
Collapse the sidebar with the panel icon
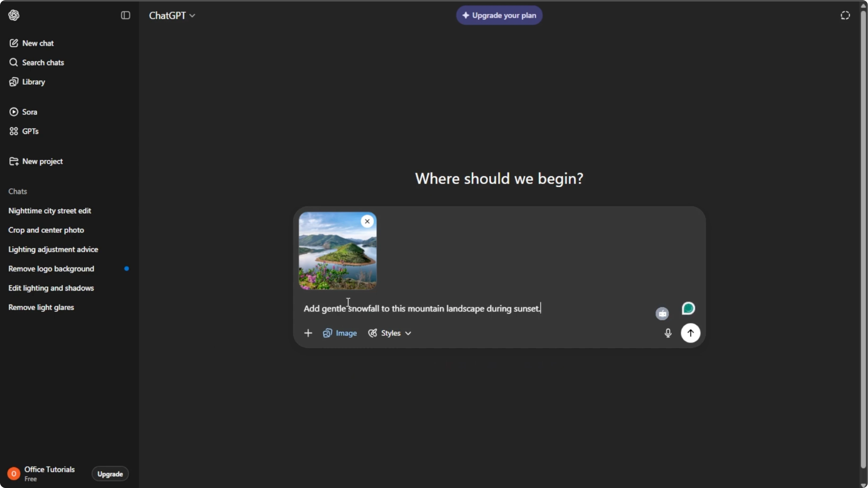coord(125,15)
